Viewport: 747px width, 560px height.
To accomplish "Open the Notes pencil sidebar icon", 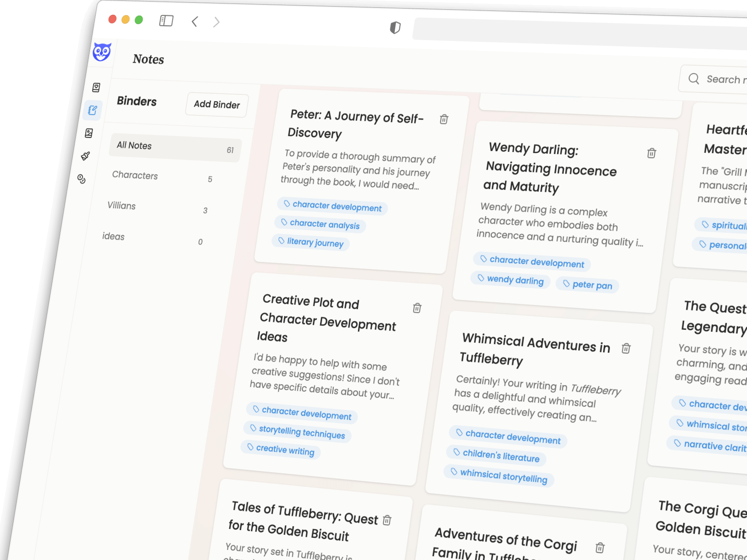I will coord(92,110).
